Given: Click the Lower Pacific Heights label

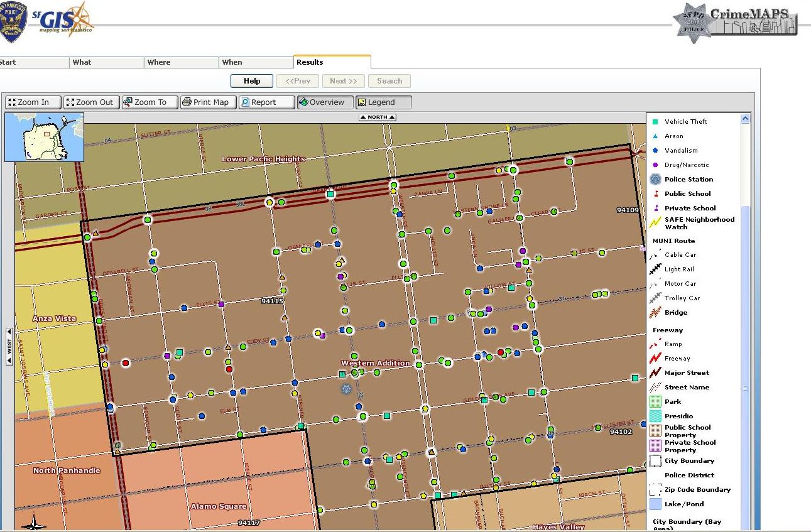Looking at the screenshot, I should pyautogui.click(x=263, y=159).
